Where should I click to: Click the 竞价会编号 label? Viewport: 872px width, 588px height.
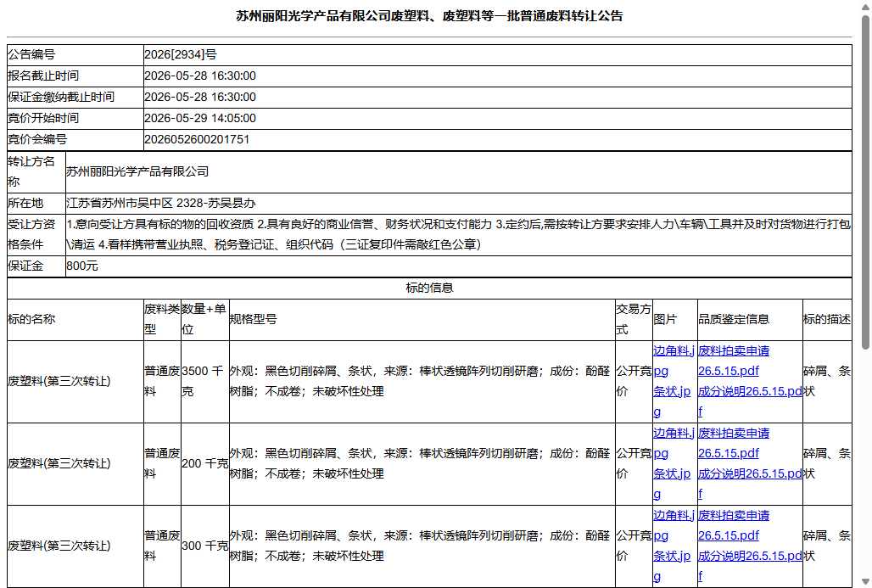(x=37, y=139)
